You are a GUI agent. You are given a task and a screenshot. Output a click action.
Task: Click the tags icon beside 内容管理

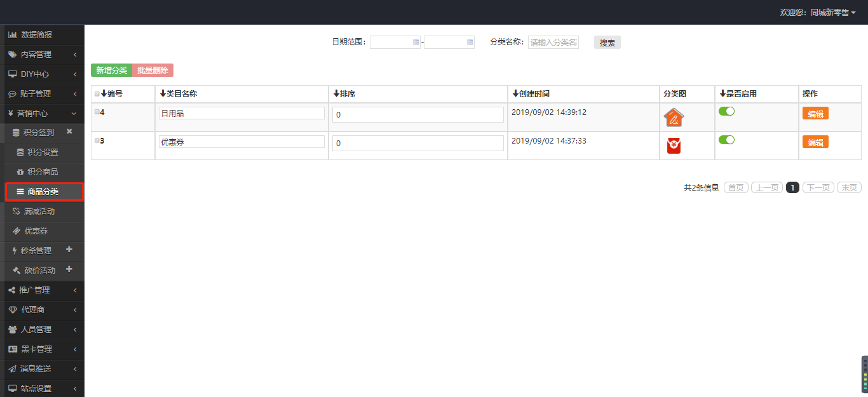tap(12, 55)
